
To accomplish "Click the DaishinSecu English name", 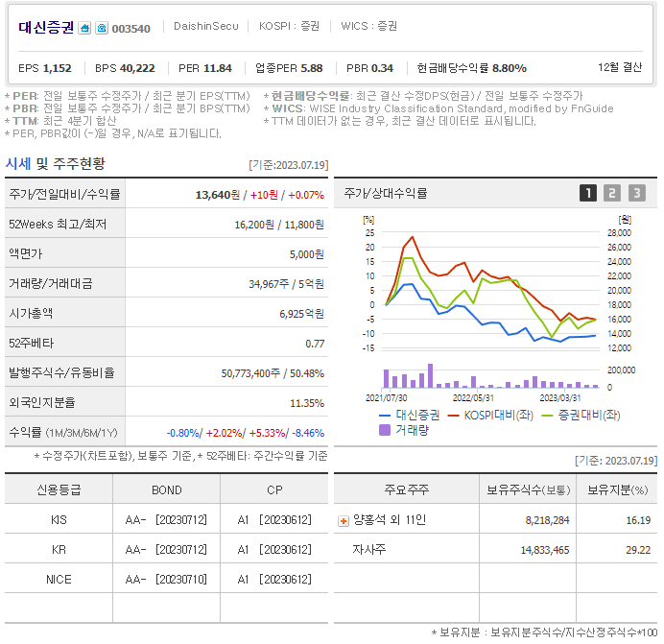I will click(206, 26).
